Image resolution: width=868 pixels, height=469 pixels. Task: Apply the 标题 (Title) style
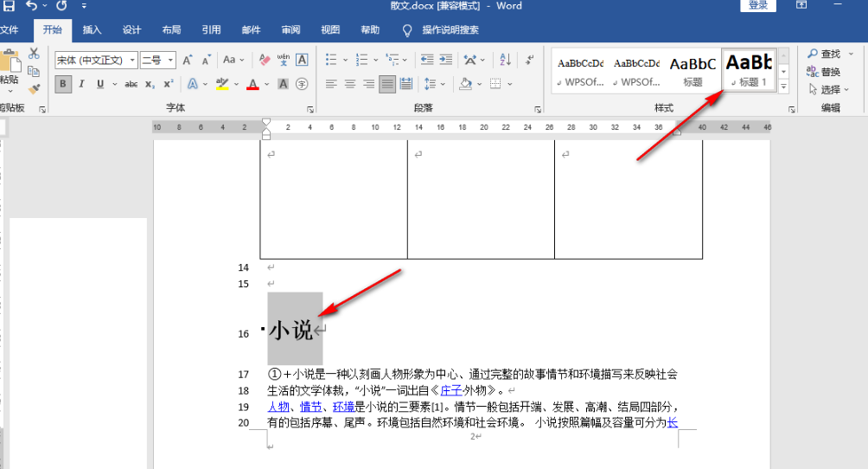tap(692, 71)
